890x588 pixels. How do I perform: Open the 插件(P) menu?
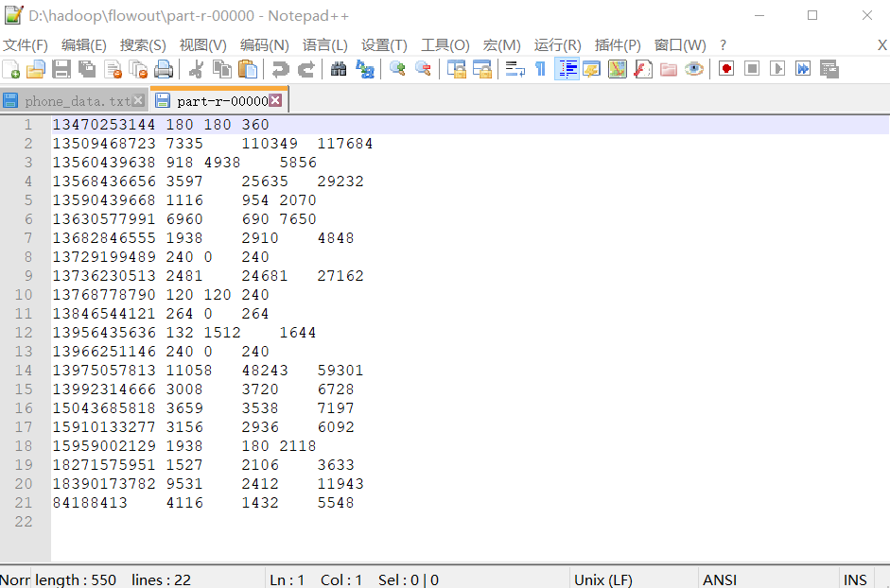pos(618,44)
